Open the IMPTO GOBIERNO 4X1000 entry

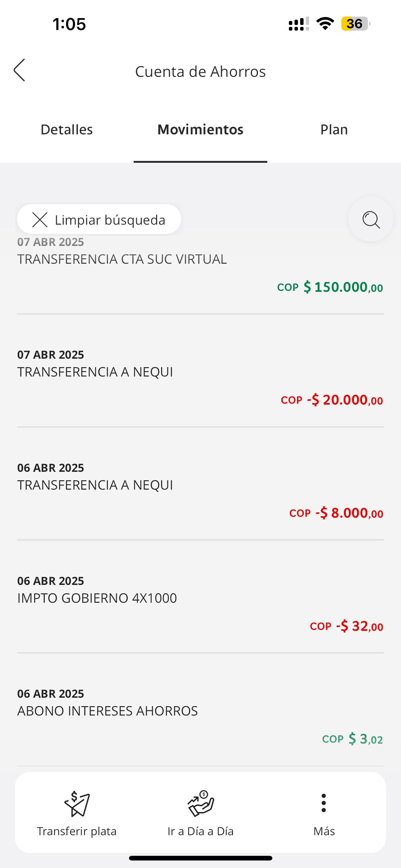(200, 603)
